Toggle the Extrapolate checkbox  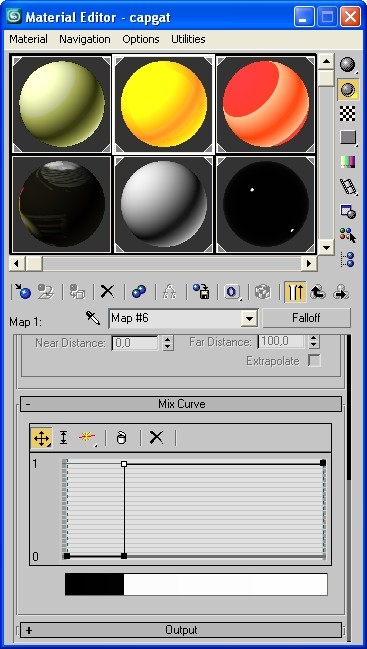coord(314,361)
